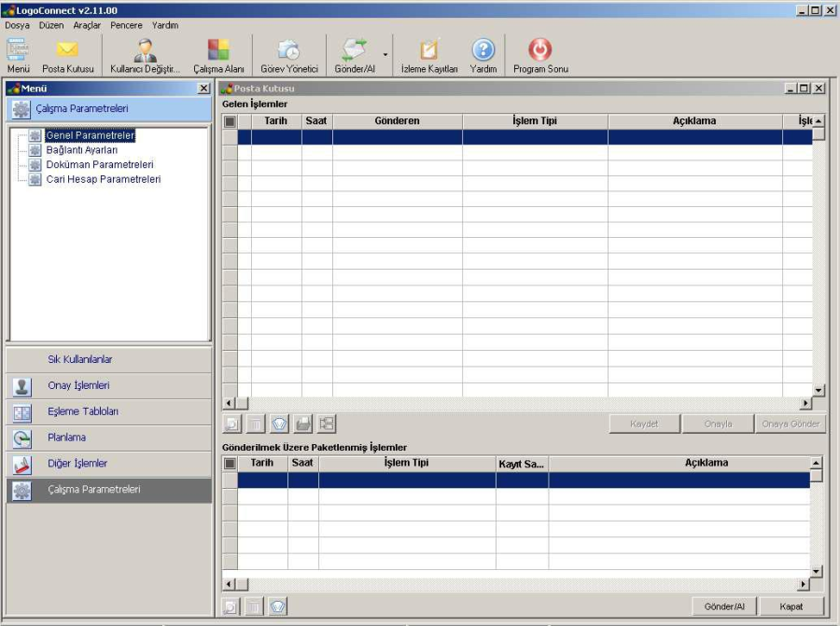Click Kayıt Sa... column header
Image resolution: width=840 pixels, height=626 pixels.
click(x=522, y=464)
